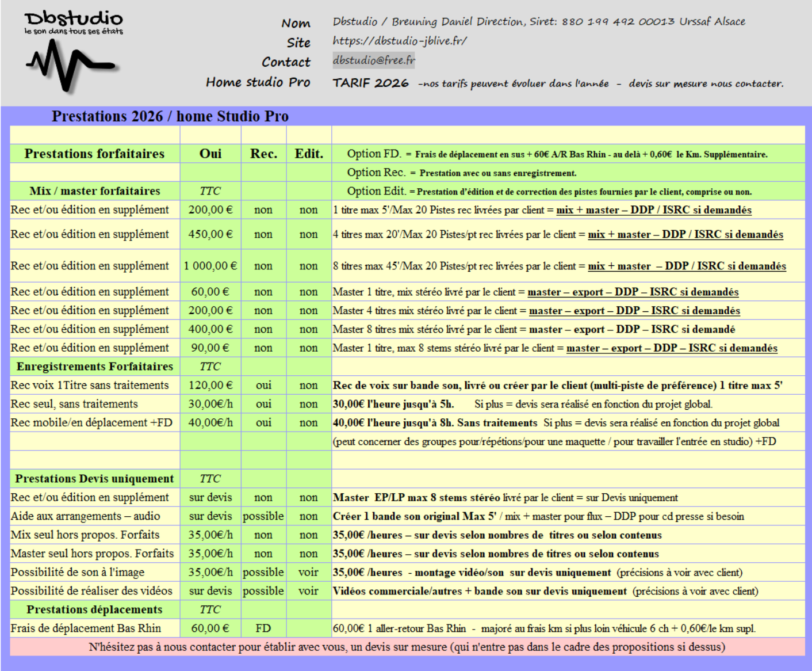The width and height of the screenshot is (812, 671).
Task: Select the "FD" cell in the déplacement row
Action: (x=263, y=628)
